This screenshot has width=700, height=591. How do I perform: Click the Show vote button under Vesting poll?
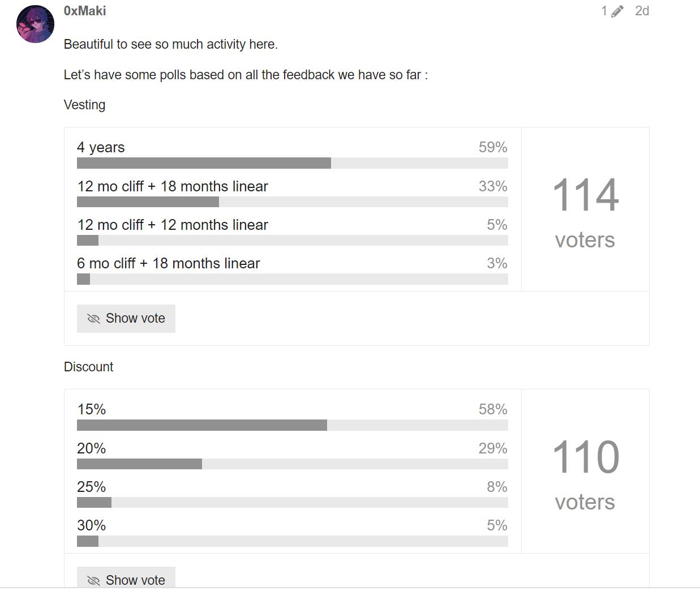(x=126, y=319)
